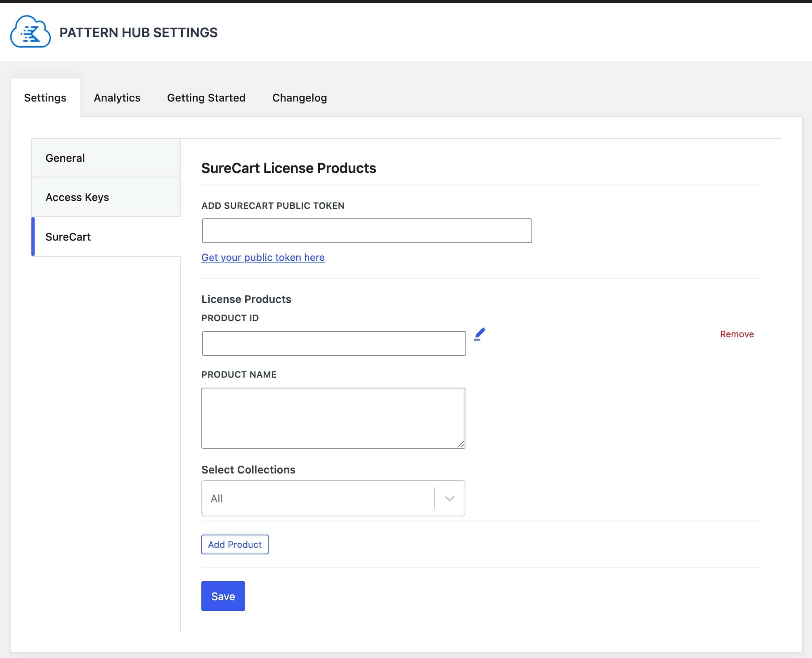Click the 'PATTERN HUB SETTINGS' title
The image size is (812, 658).
138,33
